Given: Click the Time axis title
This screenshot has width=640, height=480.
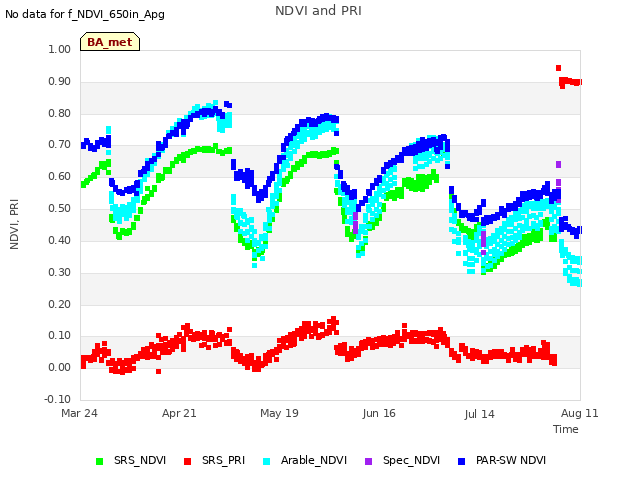Looking at the screenshot, I should click(566, 429).
